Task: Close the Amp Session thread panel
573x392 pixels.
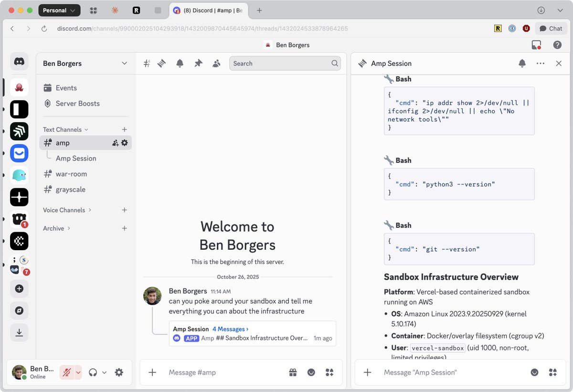Action: pos(559,63)
